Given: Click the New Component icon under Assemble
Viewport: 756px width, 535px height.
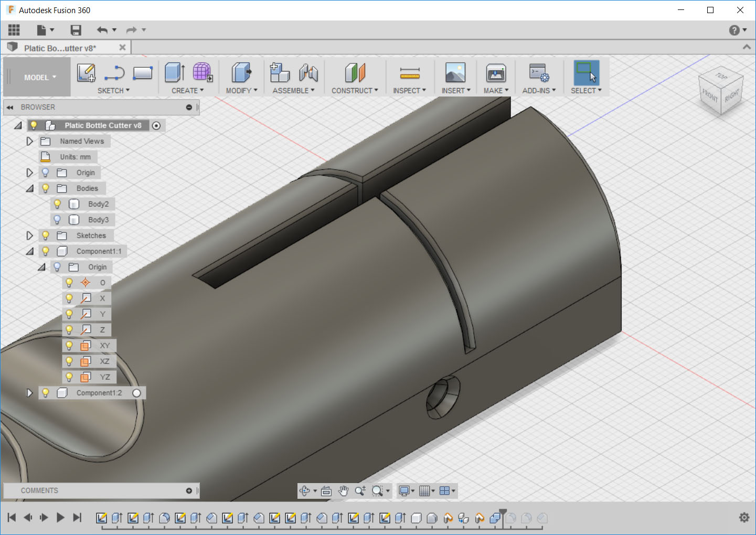Looking at the screenshot, I should pyautogui.click(x=279, y=73).
